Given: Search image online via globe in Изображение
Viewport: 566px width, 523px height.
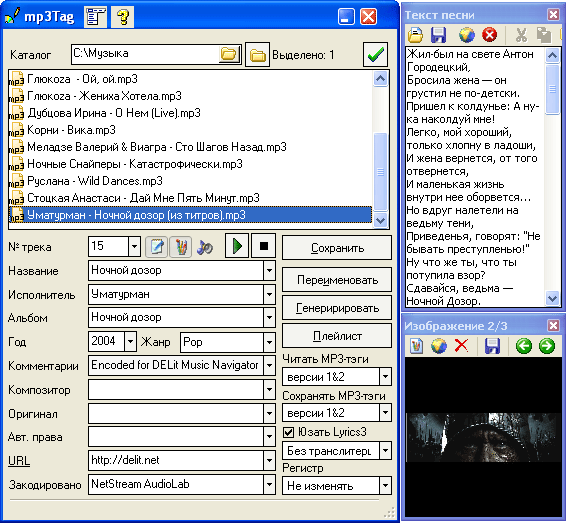Looking at the screenshot, I should tap(439, 346).
